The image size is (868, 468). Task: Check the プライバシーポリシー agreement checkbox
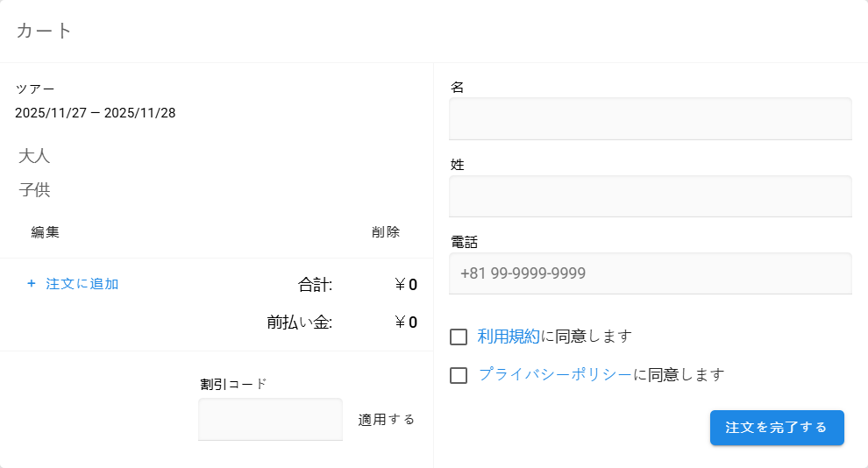tap(459, 375)
